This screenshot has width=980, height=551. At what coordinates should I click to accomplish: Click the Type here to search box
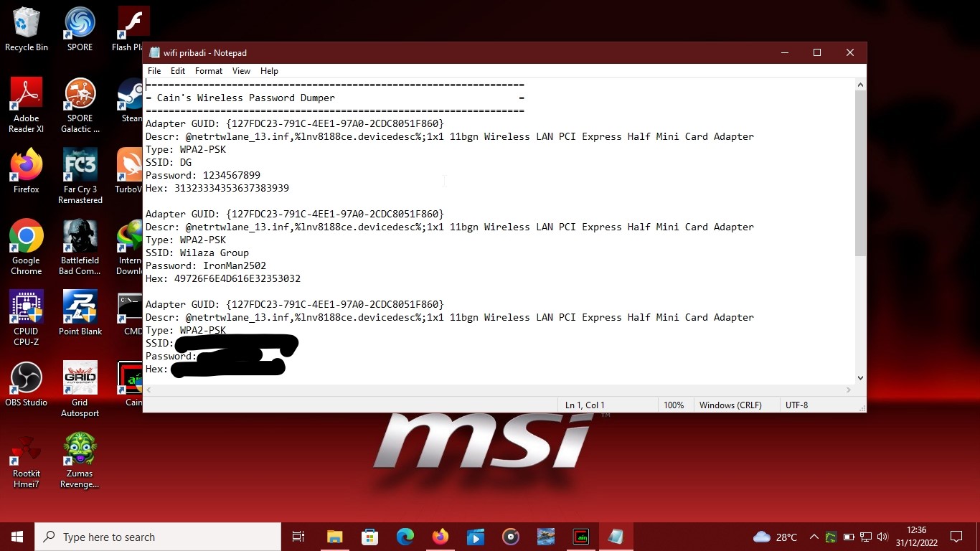point(158,537)
